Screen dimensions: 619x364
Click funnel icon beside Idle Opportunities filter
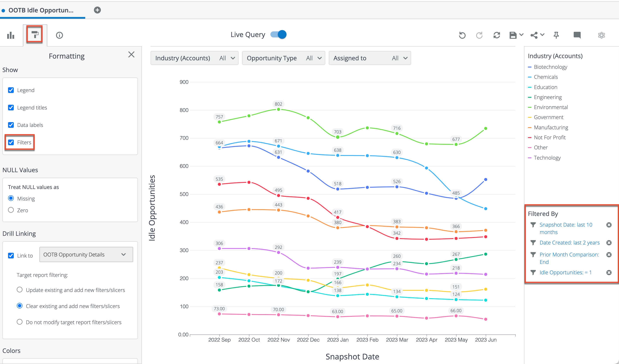click(x=533, y=272)
